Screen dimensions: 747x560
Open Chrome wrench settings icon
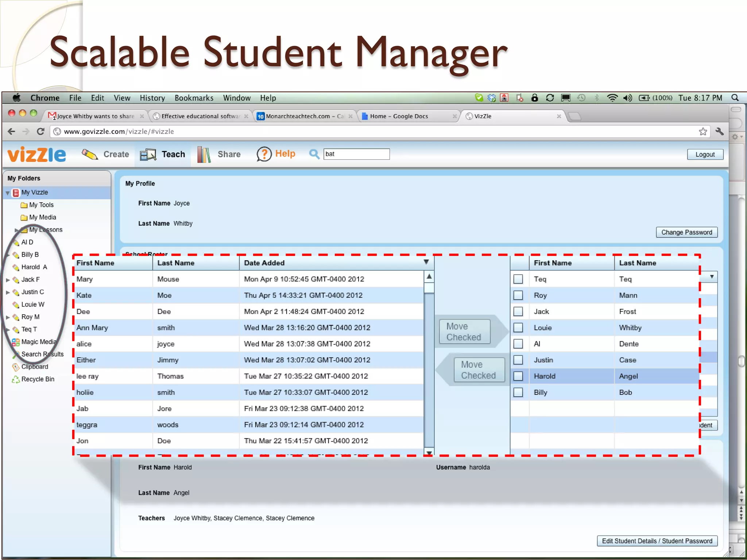(x=719, y=132)
